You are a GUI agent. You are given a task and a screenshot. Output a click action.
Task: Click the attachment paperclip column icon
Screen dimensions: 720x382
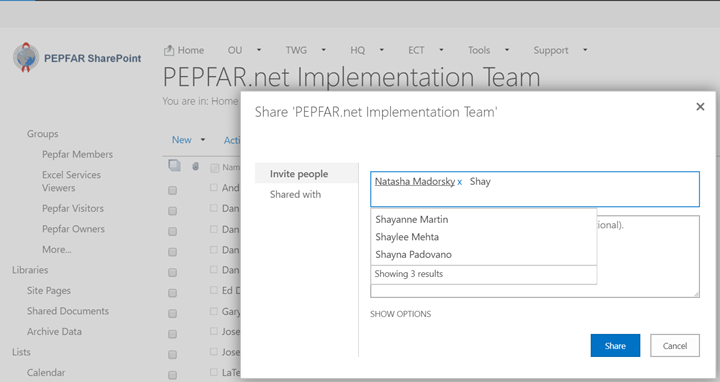(x=195, y=166)
